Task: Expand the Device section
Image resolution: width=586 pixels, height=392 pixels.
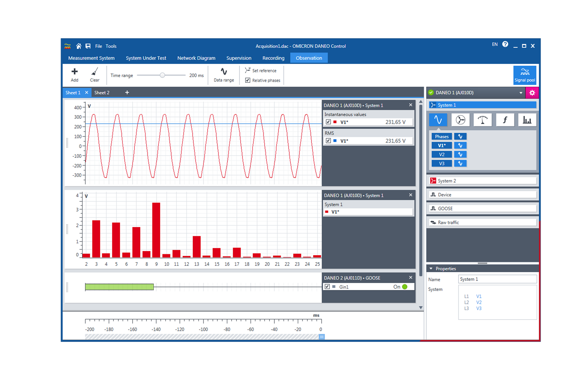Action: pyautogui.click(x=483, y=195)
